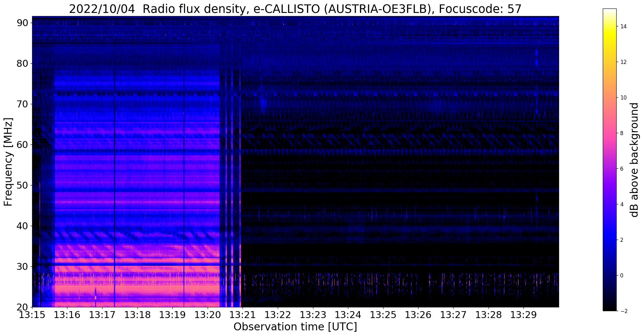
Task: Click the 13:27 time tick label
Action: point(453,315)
